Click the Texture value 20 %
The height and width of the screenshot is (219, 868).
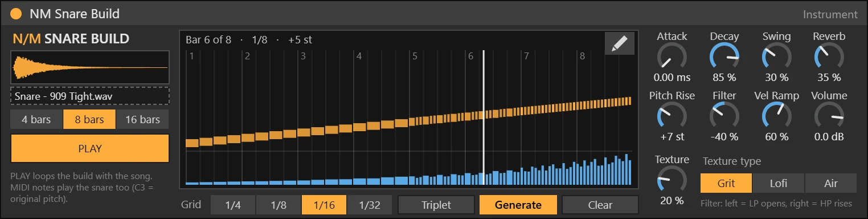(672, 201)
